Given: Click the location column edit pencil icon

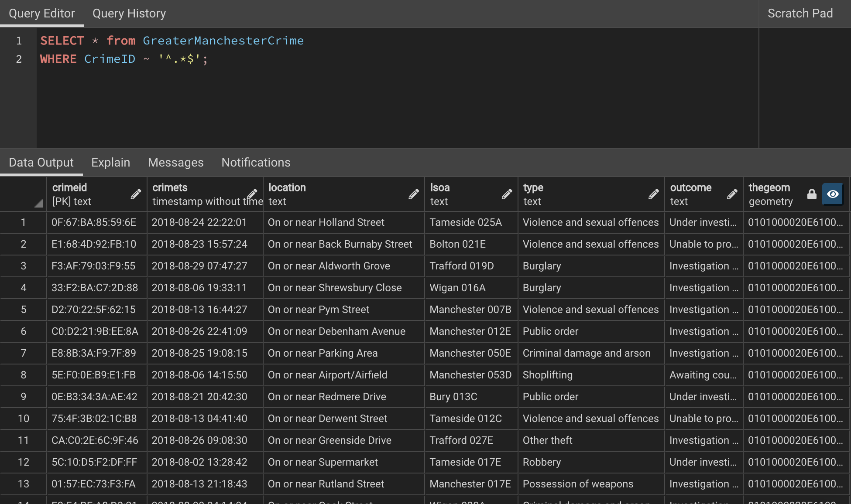Looking at the screenshot, I should pyautogui.click(x=414, y=194).
